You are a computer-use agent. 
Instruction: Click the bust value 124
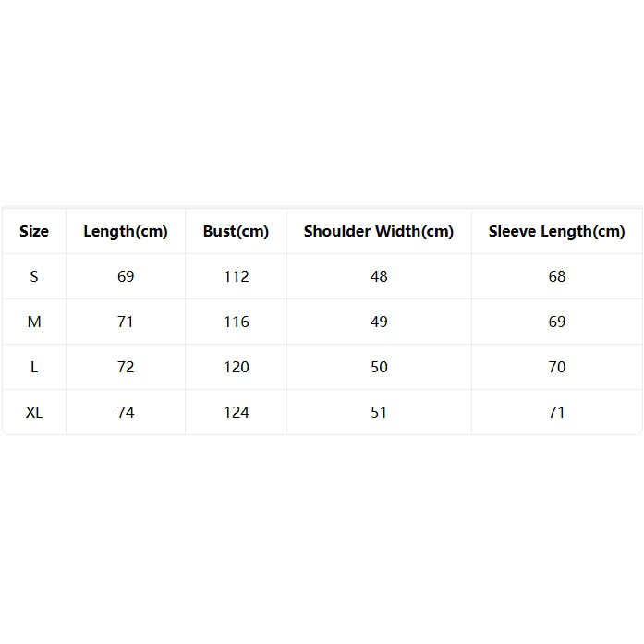coord(237,412)
